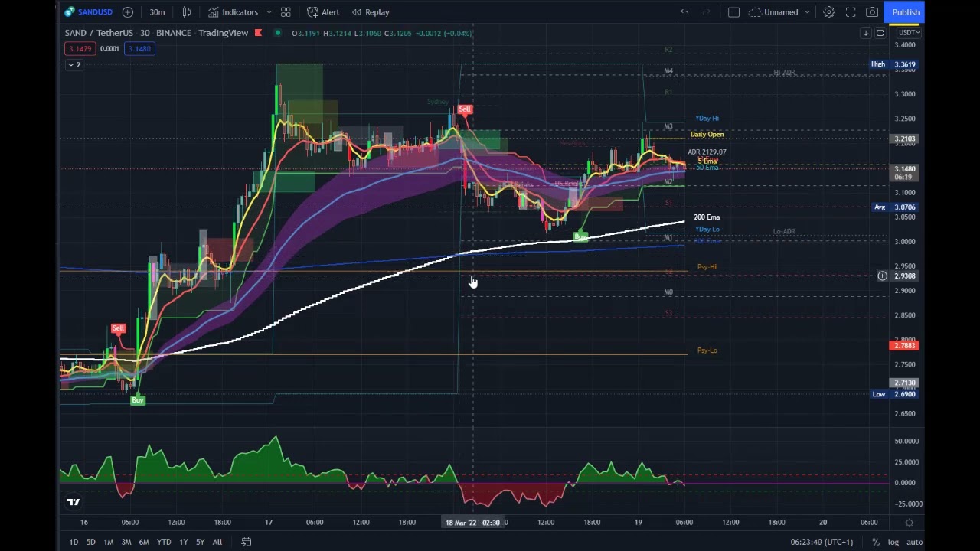
Task: Toggle log scale
Action: coord(893,542)
